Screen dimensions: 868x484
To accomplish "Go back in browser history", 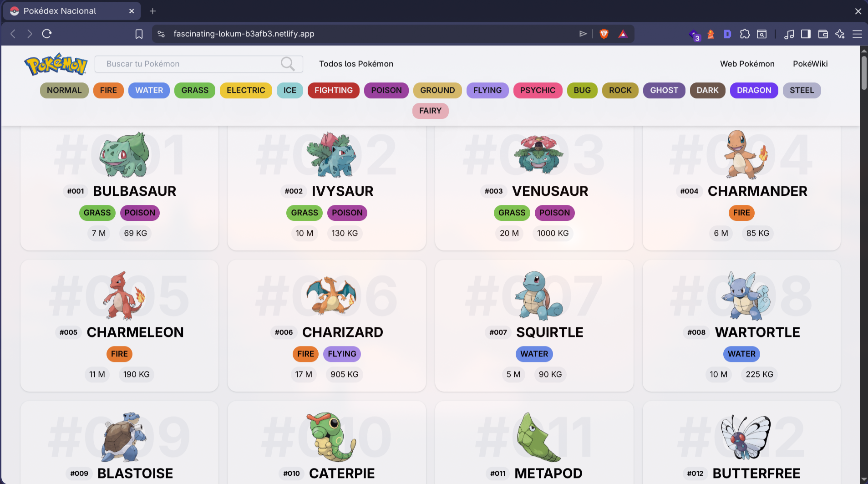I will coord(13,34).
